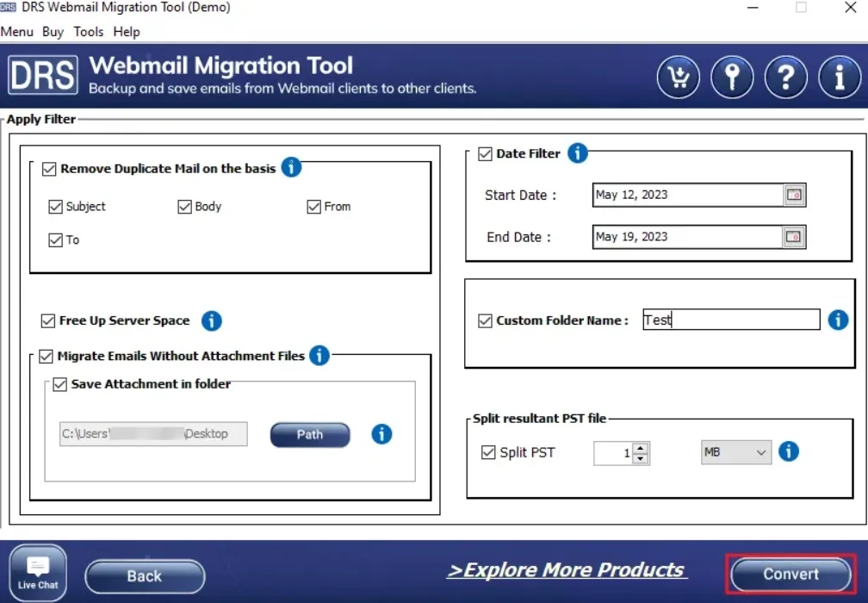The image size is (868, 603).
Task: Open the About info icon in header
Action: (839, 78)
